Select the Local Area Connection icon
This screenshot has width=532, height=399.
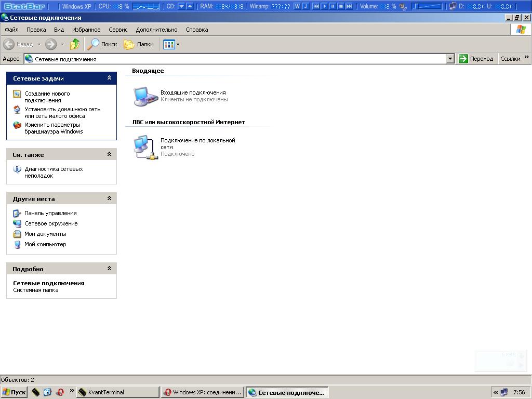145,147
